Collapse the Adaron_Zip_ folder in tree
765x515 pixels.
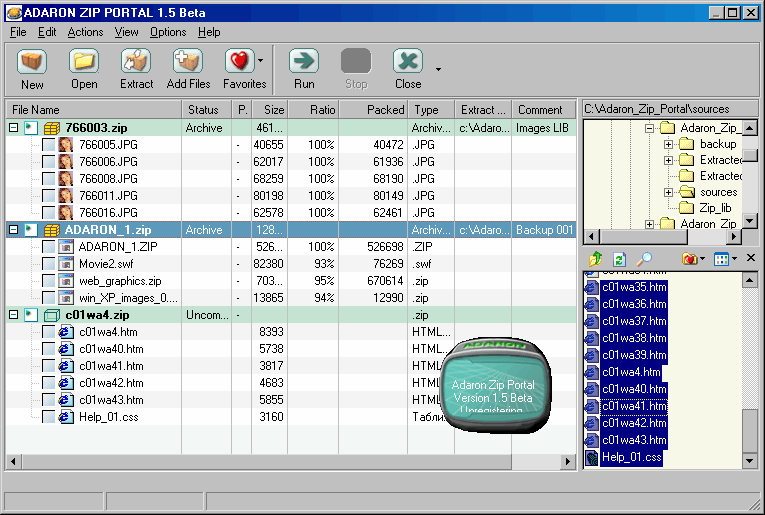(649, 129)
